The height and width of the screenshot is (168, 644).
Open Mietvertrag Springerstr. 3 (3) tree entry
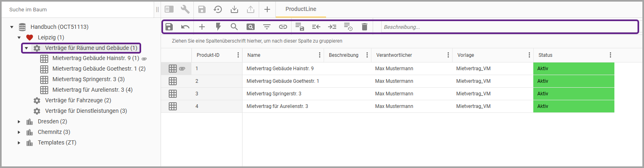tap(88, 79)
